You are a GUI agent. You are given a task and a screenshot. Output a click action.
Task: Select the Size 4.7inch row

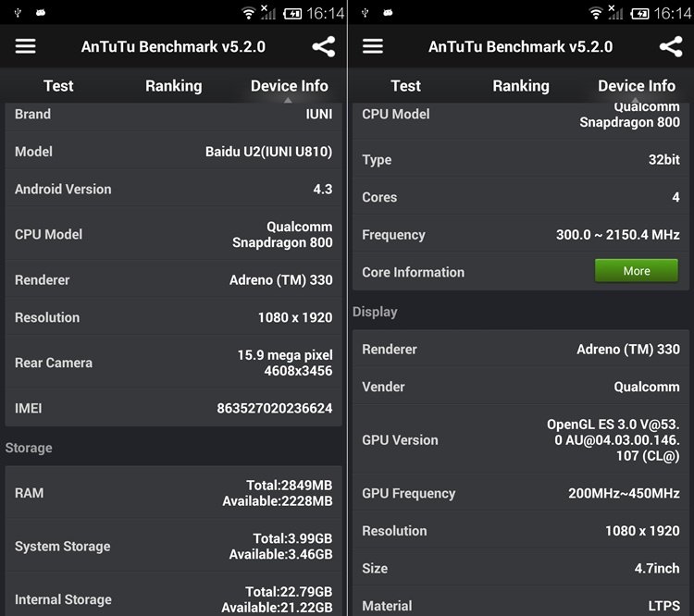point(521,568)
